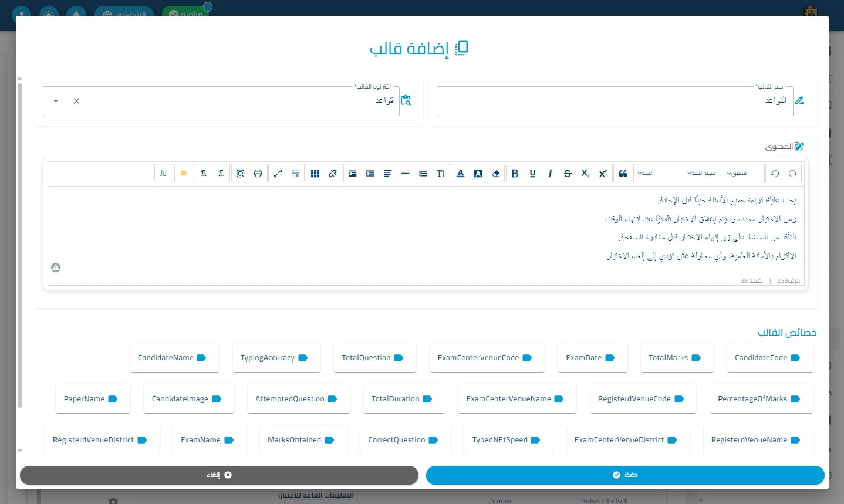Open the حجم الخط font size dropdown
The width and height of the screenshot is (844, 504).
tap(701, 174)
